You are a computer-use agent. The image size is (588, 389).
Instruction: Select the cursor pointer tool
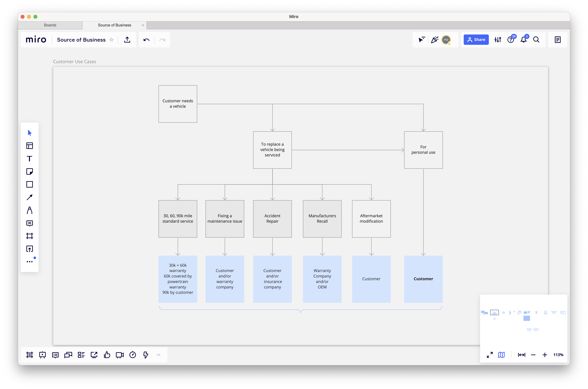[x=29, y=133]
